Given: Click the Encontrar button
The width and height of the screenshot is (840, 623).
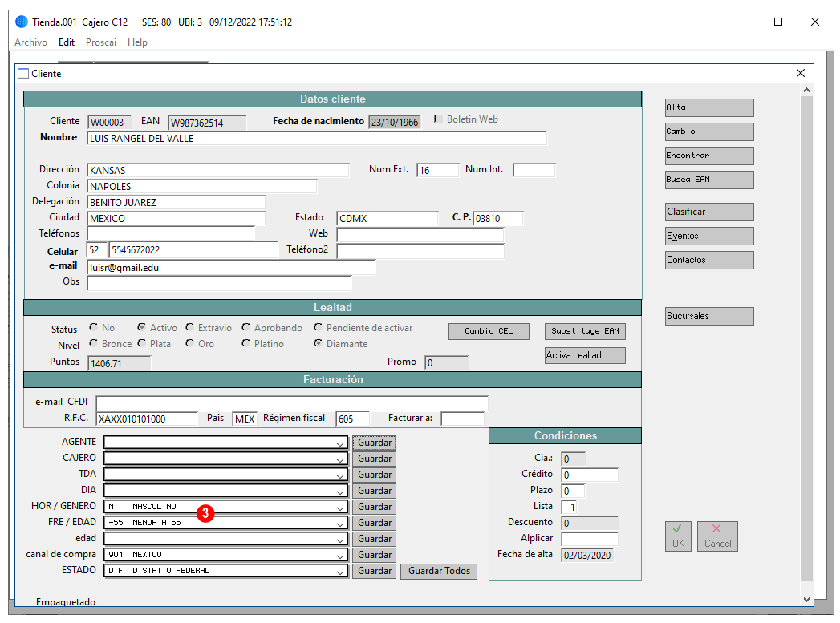Looking at the screenshot, I should (x=709, y=156).
